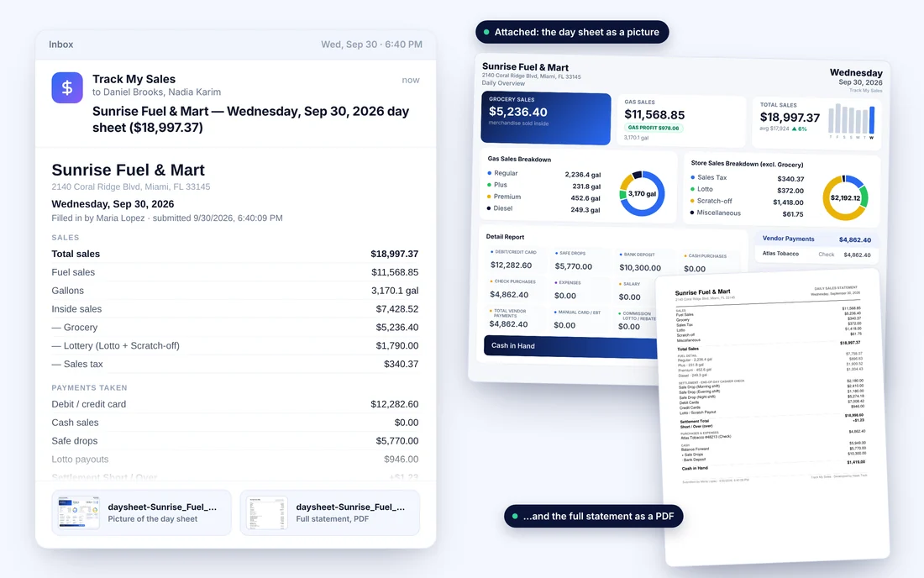Click the 'Lotto payouts' row
This screenshot has height=578, width=924.
coord(235,459)
